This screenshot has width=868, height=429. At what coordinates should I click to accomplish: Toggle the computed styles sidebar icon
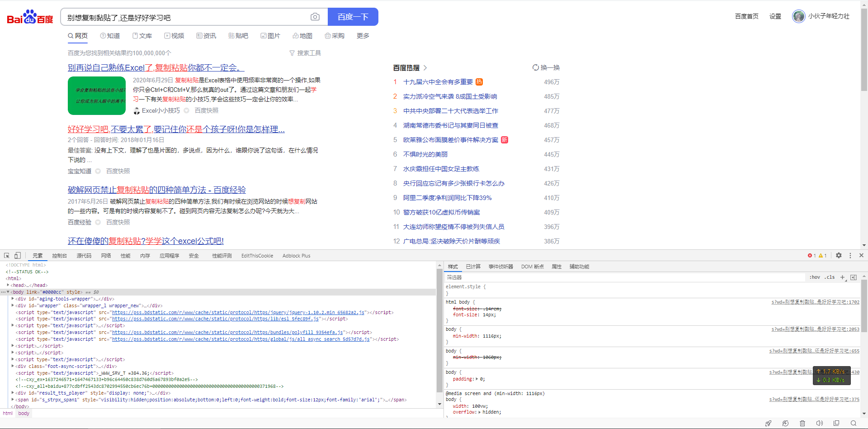(x=854, y=277)
